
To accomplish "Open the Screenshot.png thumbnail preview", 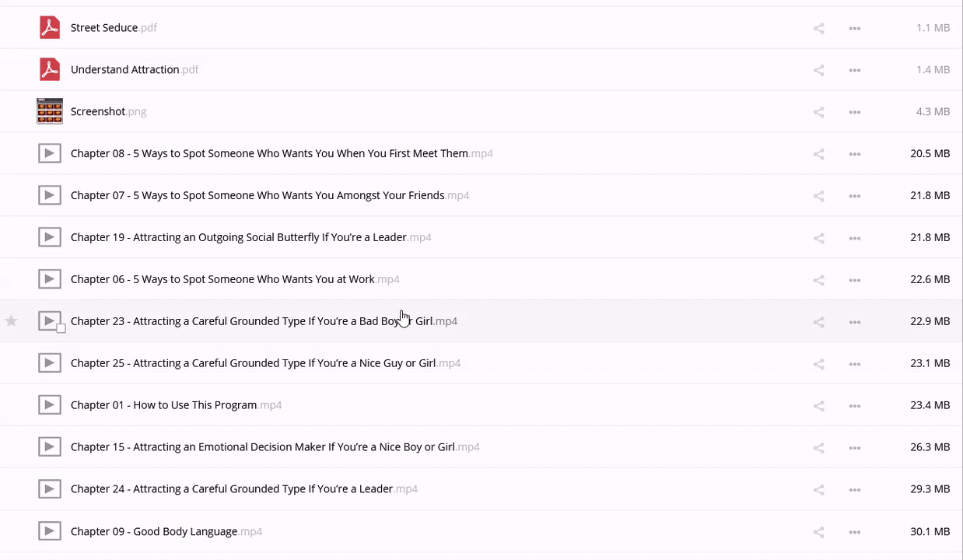I will (x=50, y=111).
